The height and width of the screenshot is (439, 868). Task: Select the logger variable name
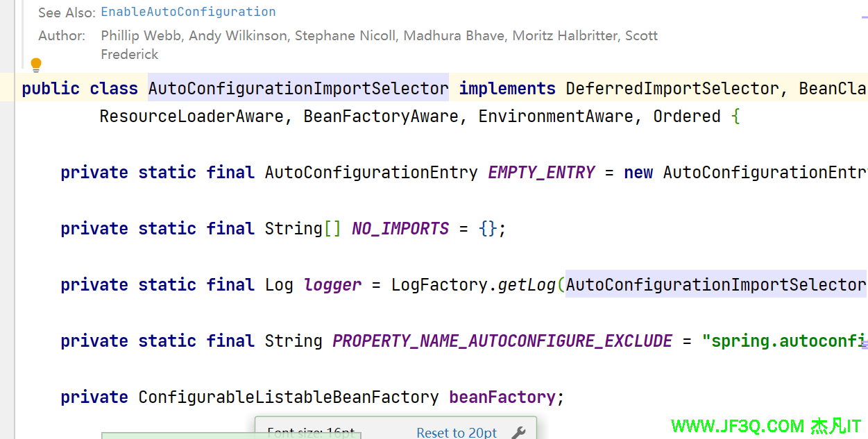(332, 285)
